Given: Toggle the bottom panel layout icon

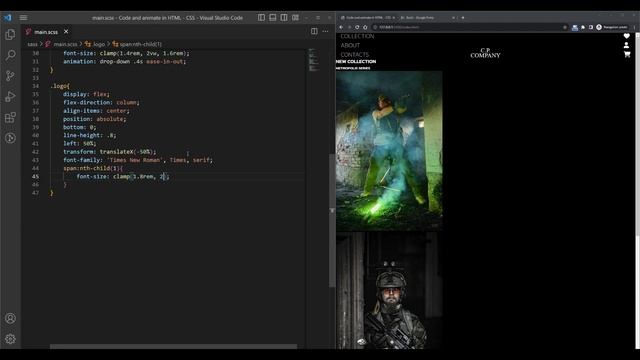Looking at the screenshot, I should coord(273,18).
